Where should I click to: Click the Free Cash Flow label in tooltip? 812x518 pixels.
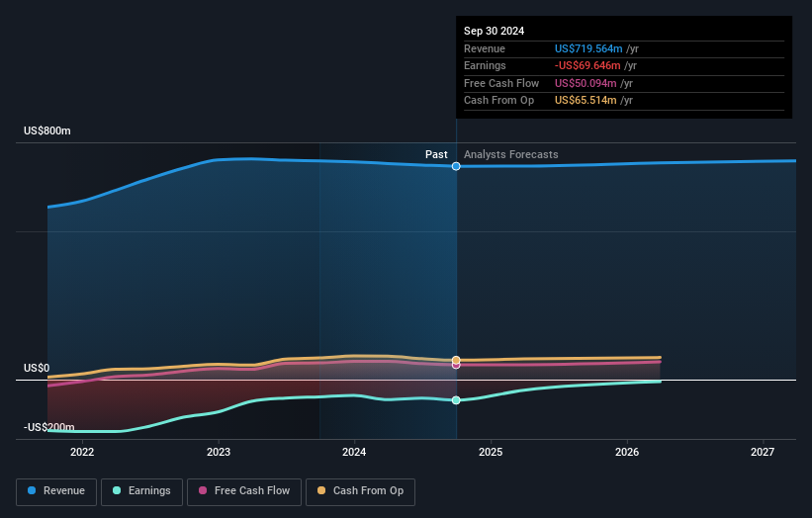coord(501,83)
